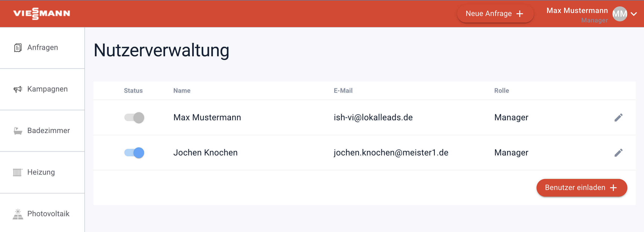Image resolution: width=644 pixels, height=232 pixels.
Task: Expand the user account dropdown chevron
Action: (x=634, y=14)
